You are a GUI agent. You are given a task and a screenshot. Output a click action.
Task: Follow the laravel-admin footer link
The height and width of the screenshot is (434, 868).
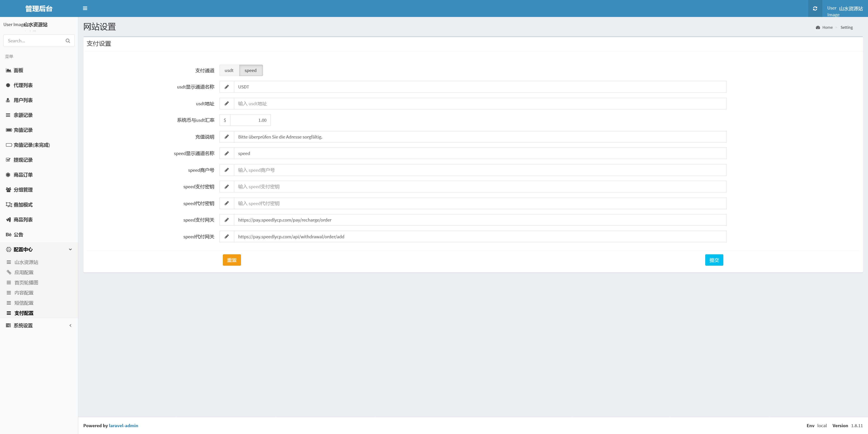[123, 426]
